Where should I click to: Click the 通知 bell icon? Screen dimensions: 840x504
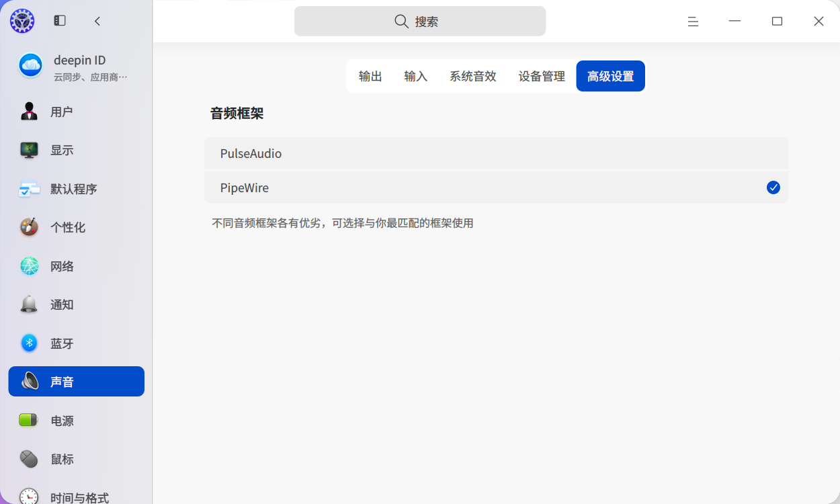point(29,304)
